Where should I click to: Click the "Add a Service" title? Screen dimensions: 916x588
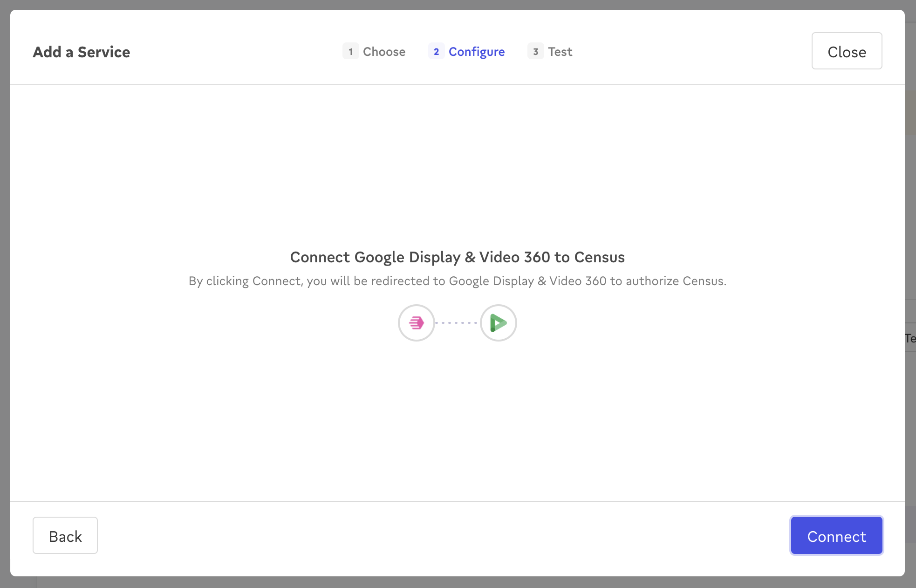(x=82, y=52)
